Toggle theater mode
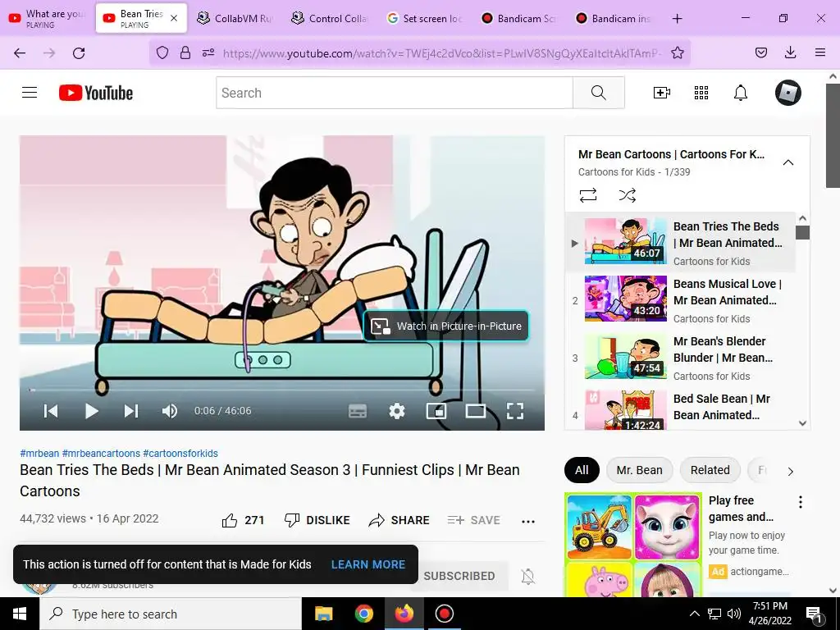Image resolution: width=840 pixels, height=630 pixels. tap(476, 411)
